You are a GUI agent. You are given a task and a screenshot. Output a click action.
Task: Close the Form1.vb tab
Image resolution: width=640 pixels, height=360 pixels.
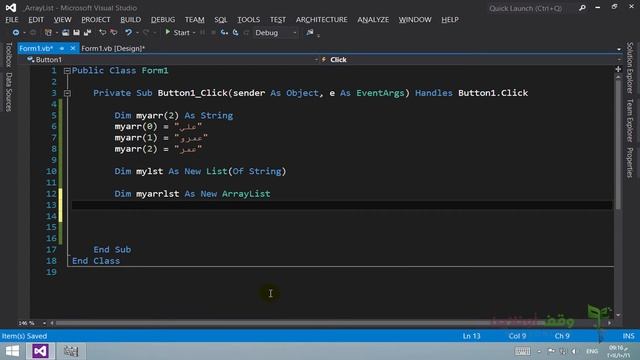(x=73, y=48)
